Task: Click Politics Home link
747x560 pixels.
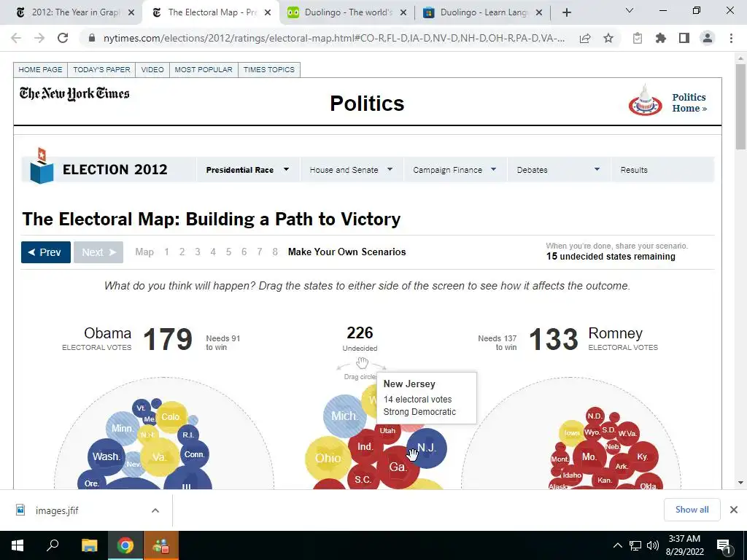Action: coord(689,102)
